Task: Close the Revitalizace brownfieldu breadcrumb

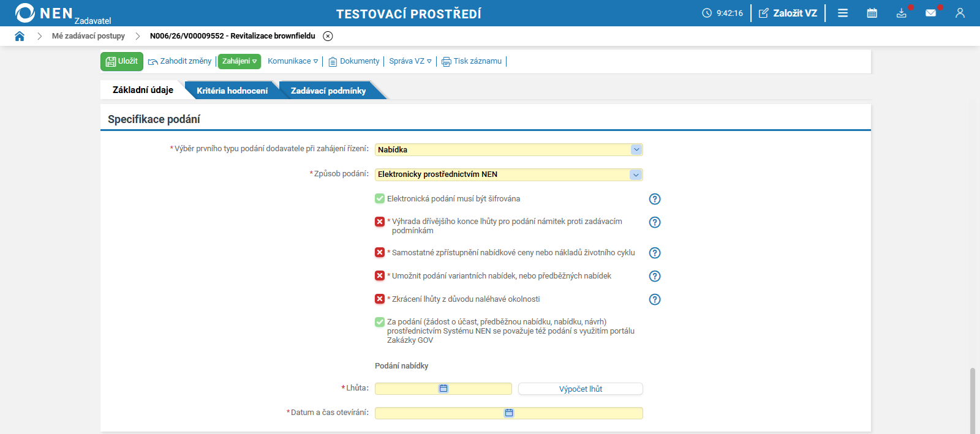Action: tap(328, 36)
